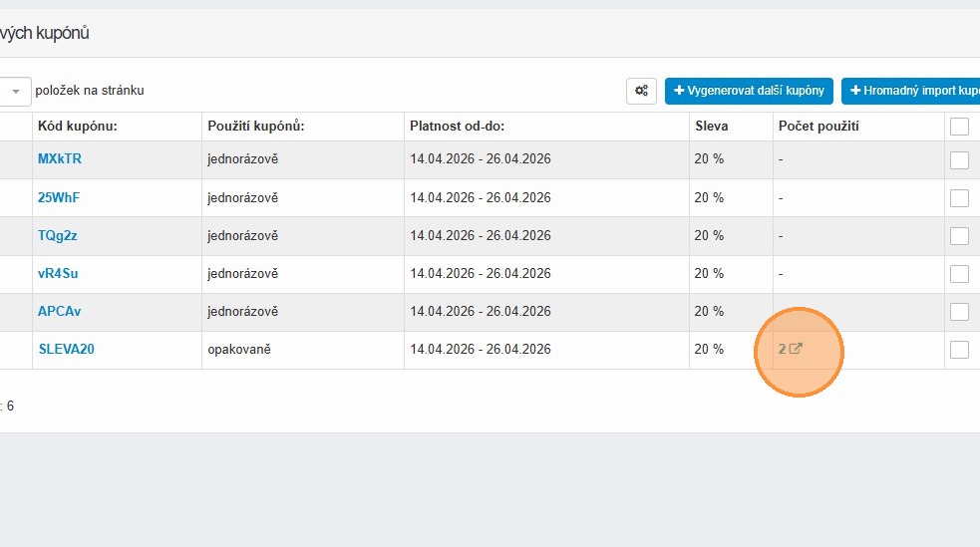The width and height of the screenshot is (980, 547).
Task: Open coupon code 25WhF
Action: pyautogui.click(x=59, y=197)
